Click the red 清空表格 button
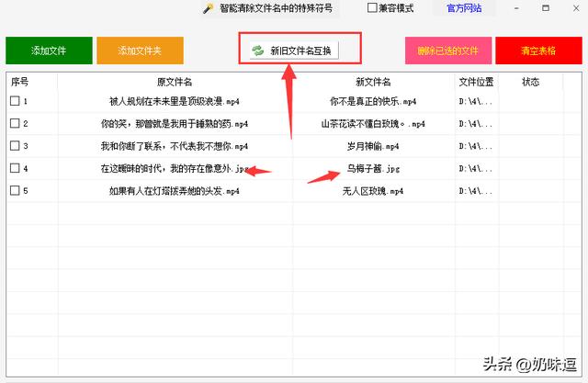 pos(537,51)
